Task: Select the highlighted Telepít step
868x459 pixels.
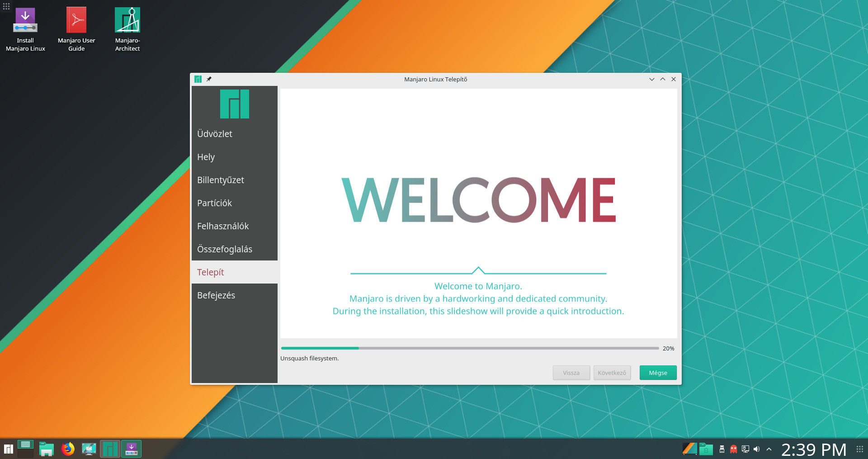Action: 235,272
